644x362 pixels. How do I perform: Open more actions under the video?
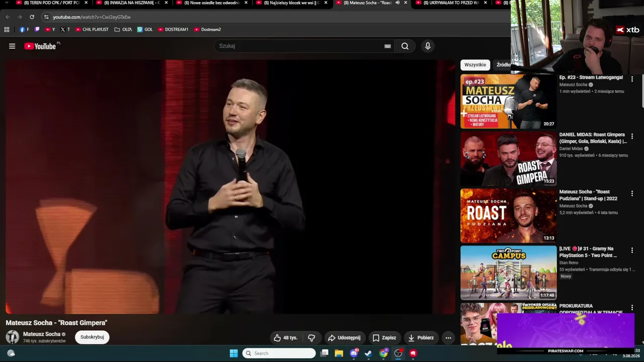tap(448, 338)
